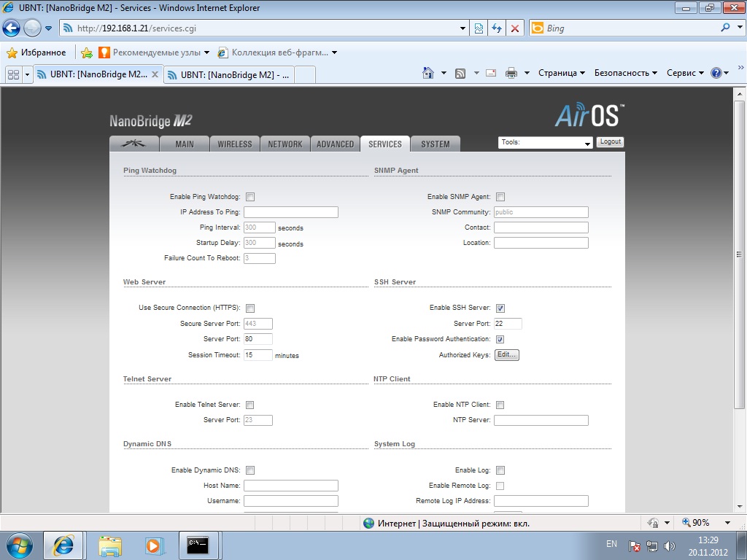
Task: Open the Безопасность menu dropdown
Action: tap(625, 73)
